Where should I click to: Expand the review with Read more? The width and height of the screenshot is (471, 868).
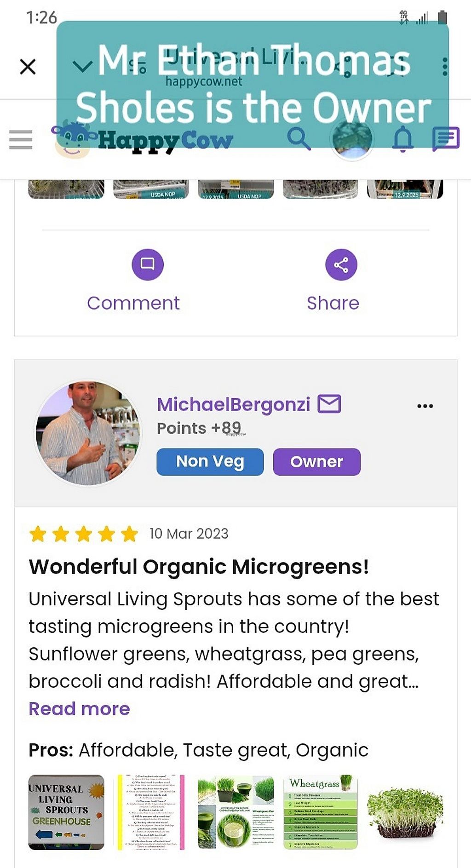(79, 709)
